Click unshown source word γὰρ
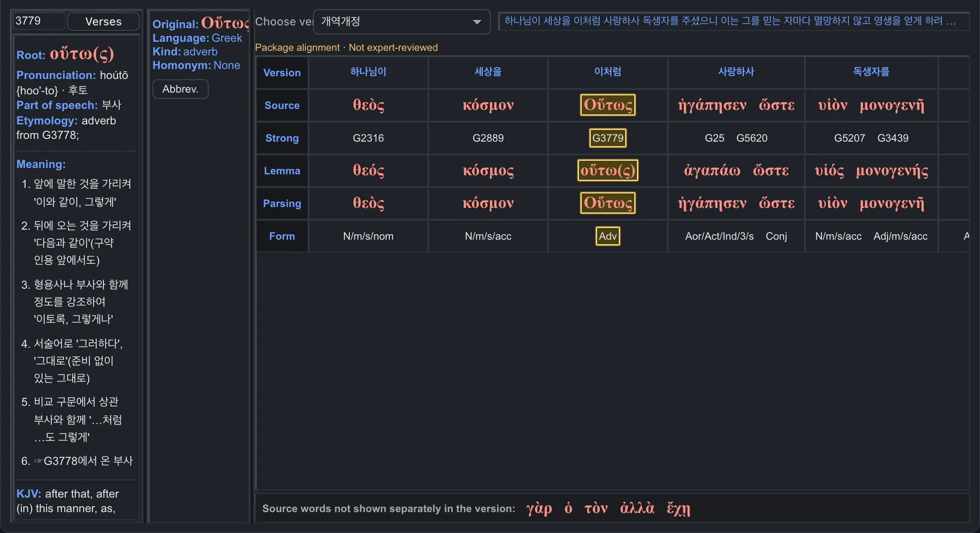 click(539, 508)
